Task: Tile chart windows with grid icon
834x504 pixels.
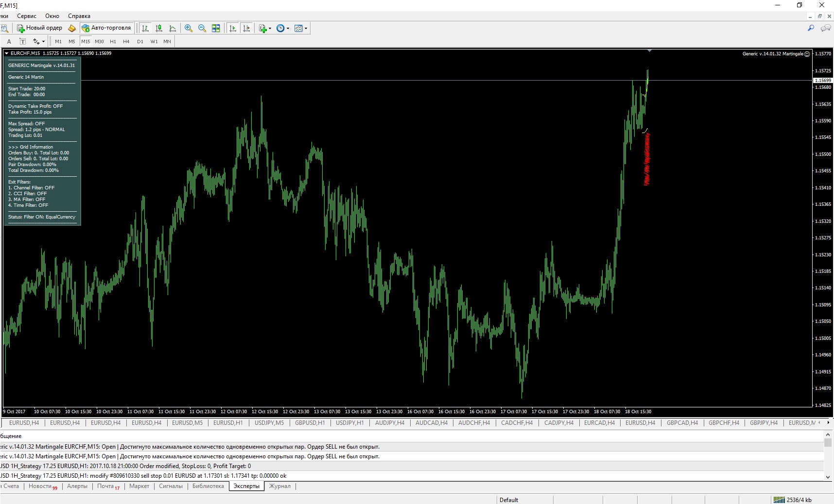Action: coord(216,28)
